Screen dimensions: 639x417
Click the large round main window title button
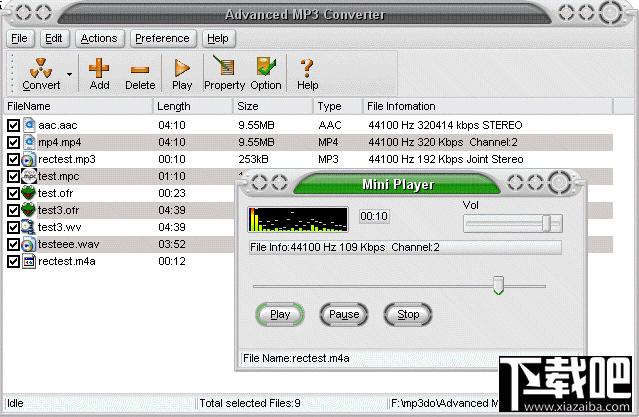(x=610, y=12)
